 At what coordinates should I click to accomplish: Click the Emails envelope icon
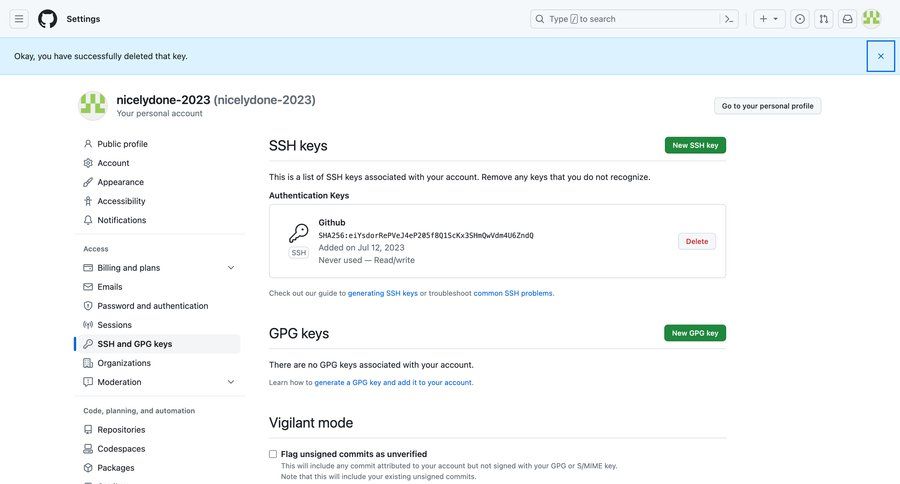click(x=88, y=286)
